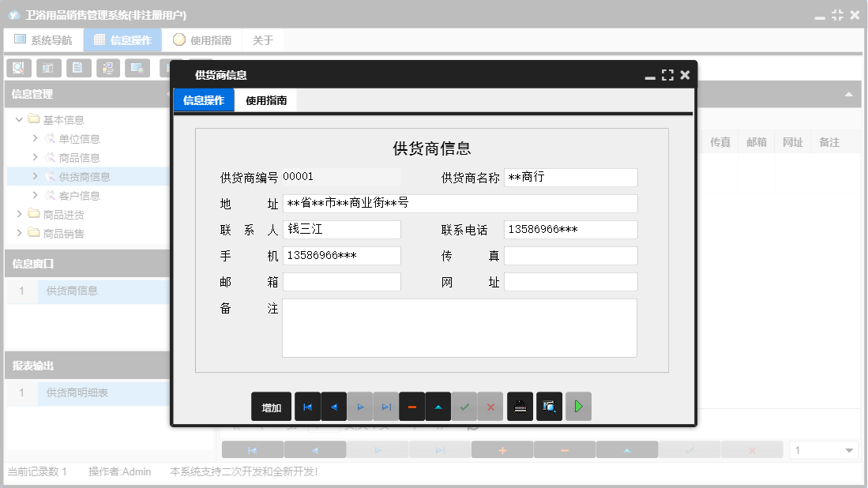This screenshot has width=868, height=488.
Task: Click the report icon in the main toolbar
Action: pos(47,68)
